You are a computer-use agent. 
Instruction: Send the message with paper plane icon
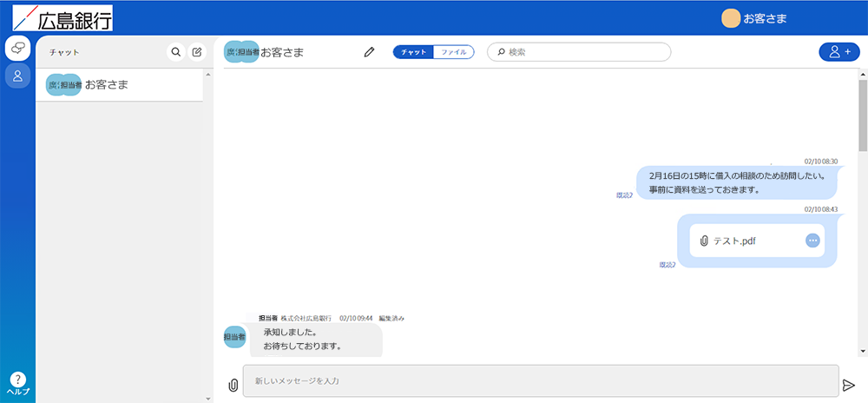[x=848, y=385]
